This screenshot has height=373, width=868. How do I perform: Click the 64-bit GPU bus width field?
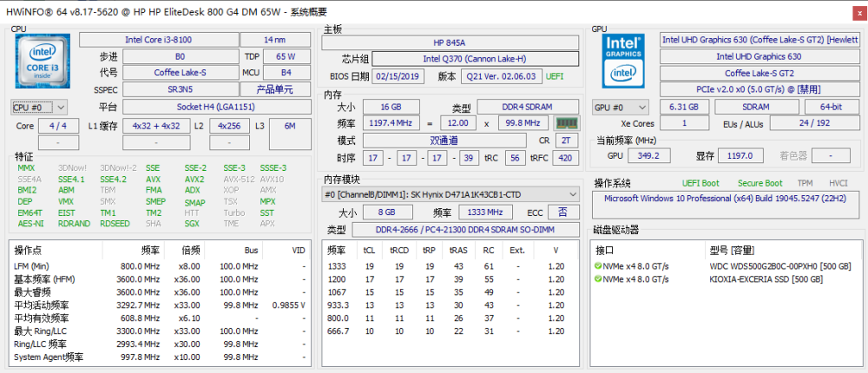click(x=831, y=107)
